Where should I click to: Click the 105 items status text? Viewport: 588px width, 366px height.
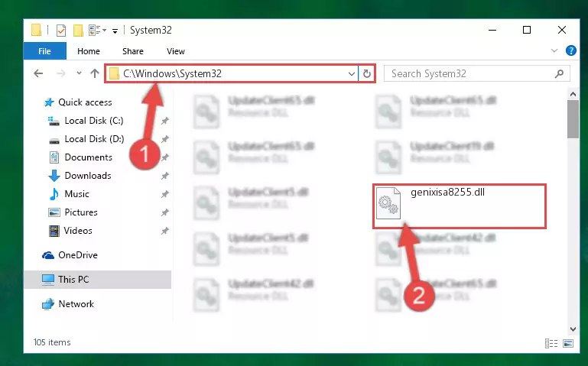pyautogui.click(x=52, y=342)
